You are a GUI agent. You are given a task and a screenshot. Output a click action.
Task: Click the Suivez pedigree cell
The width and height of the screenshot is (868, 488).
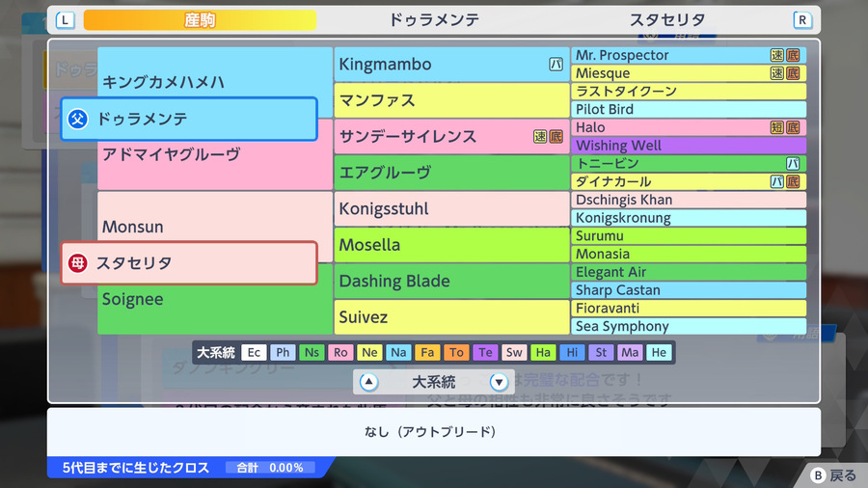coord(451,317)
